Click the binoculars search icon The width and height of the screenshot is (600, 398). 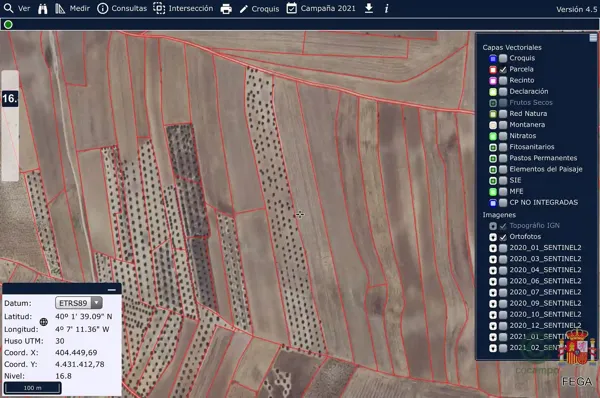click(x=43, y=8)
